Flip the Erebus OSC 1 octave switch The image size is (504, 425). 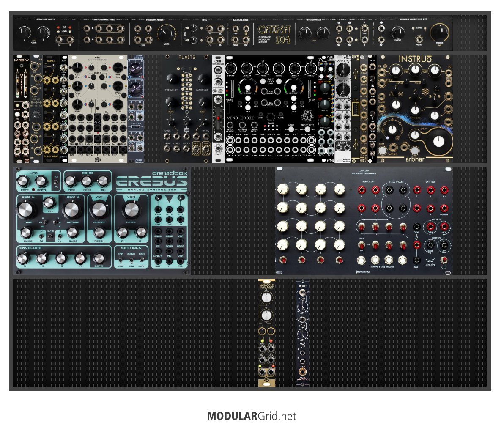[x=45, y=222]
